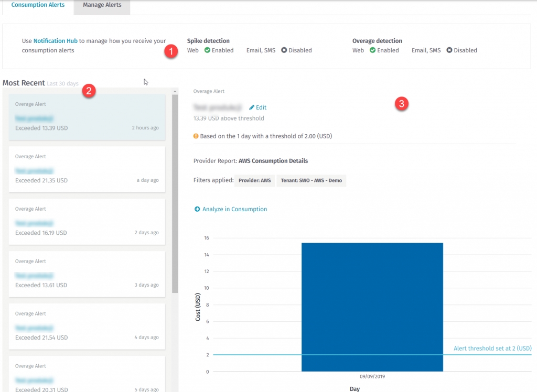
Task: Click the red number 1 callout marker
Action: pyautogui.click(x=170, y=52)
